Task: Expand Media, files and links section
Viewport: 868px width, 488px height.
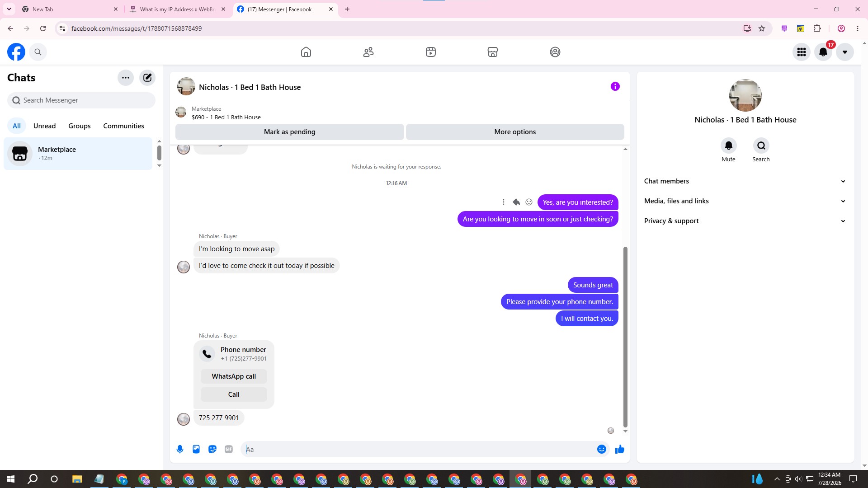Action: coord(745,201)
